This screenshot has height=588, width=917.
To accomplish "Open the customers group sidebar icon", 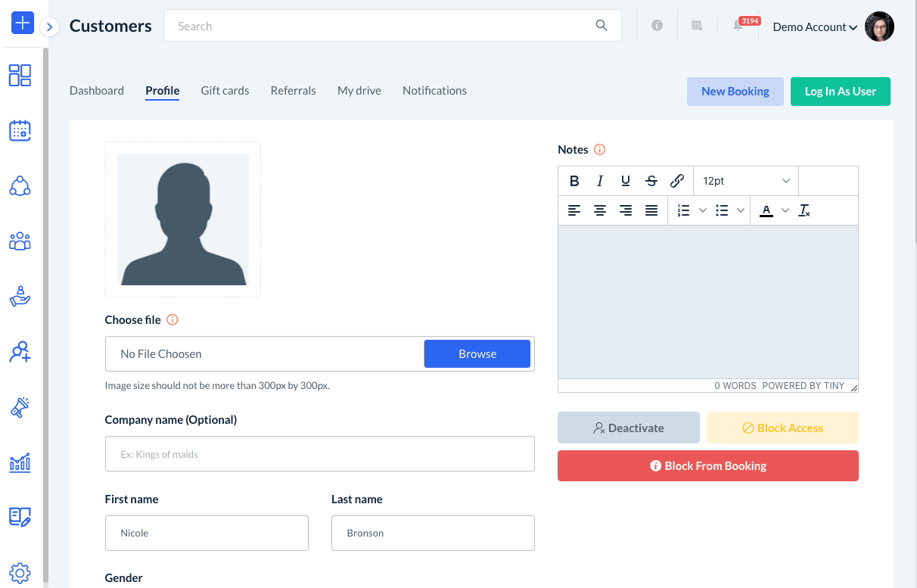I will coord(20,241).
